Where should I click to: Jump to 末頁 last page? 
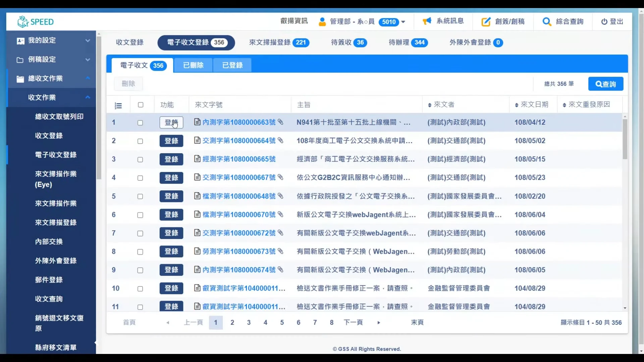(x=417, y=322)
